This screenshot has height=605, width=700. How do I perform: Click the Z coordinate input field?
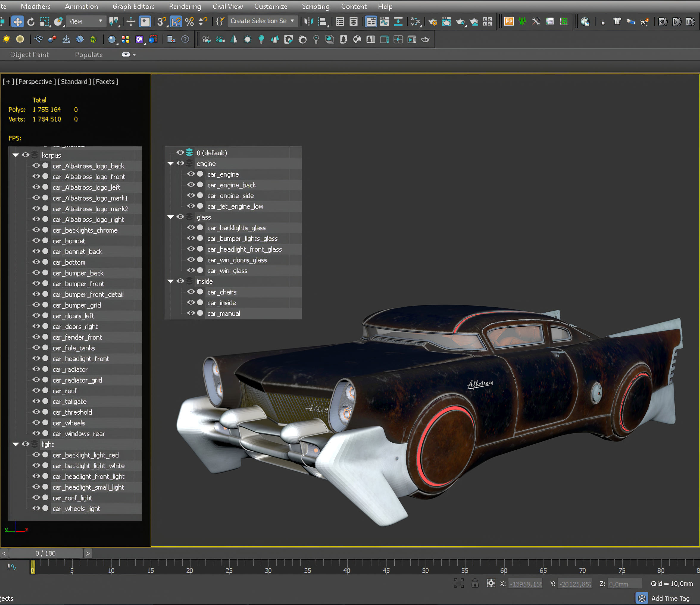[x=625, y=584]
